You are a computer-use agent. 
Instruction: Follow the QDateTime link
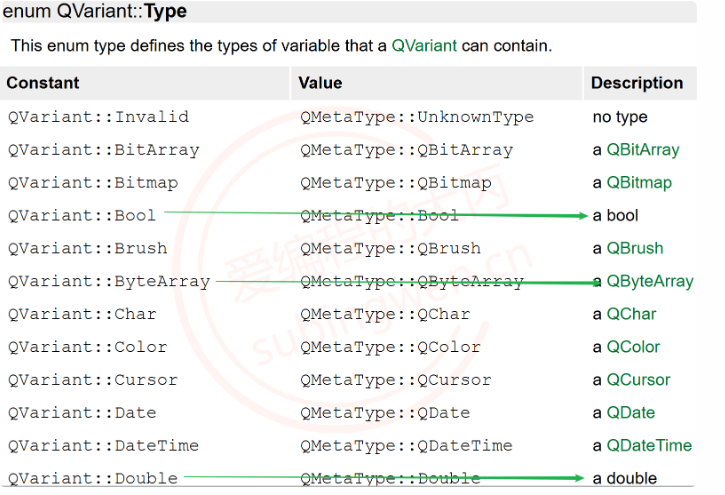[x=649, y=446]
